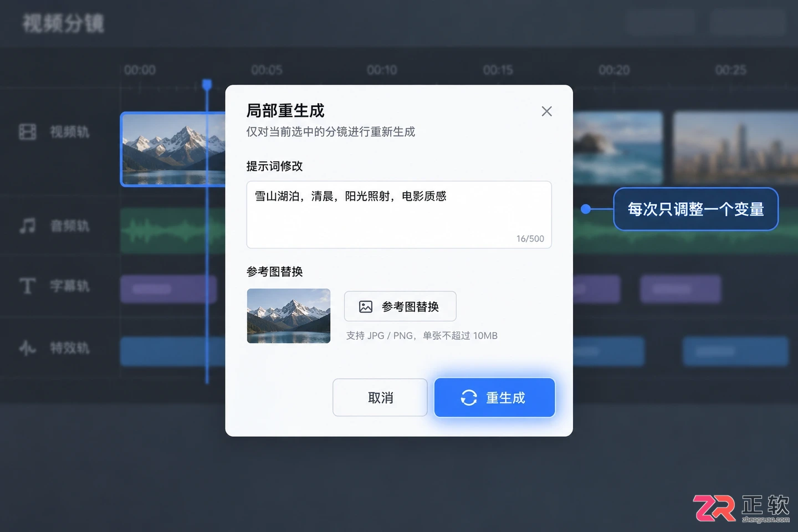Click the 字幕轨 text T icon
Screen dimensions: 798x532
28,286
